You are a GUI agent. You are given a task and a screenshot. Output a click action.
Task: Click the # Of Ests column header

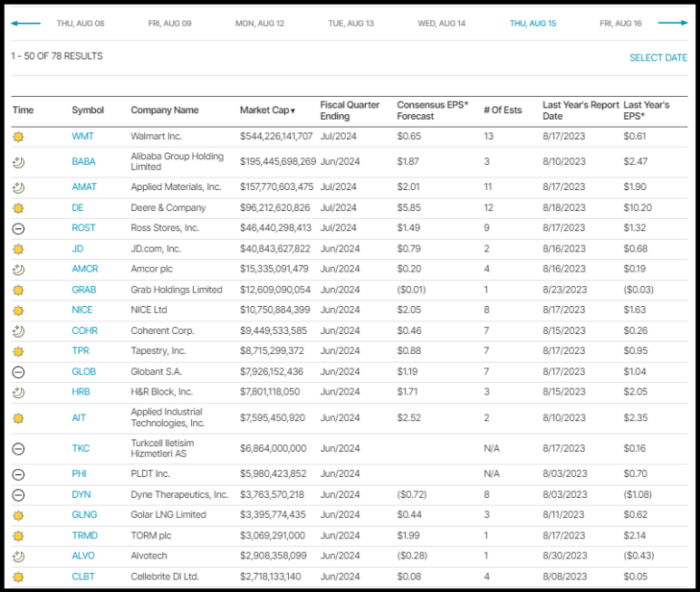point(503,110)
